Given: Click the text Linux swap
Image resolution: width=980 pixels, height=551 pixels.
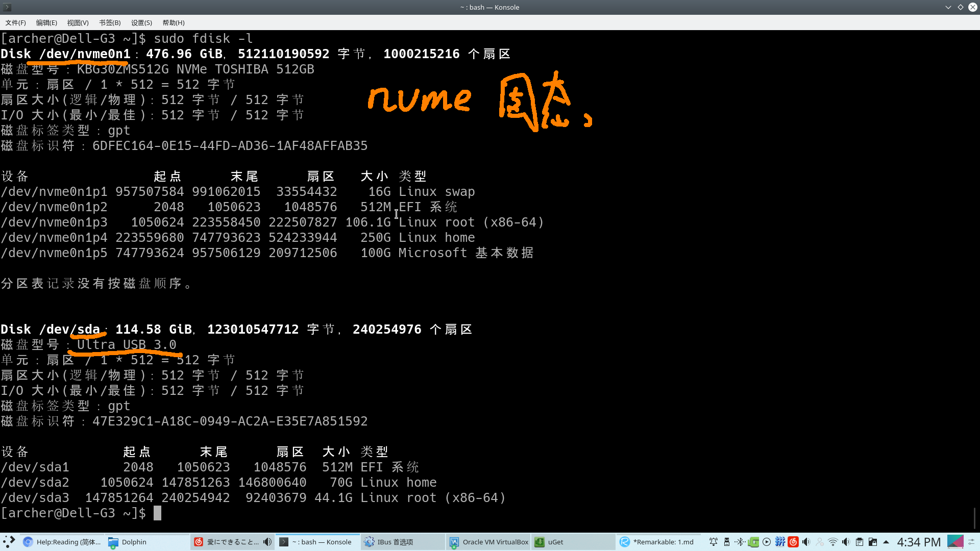Looking at the screenshot, I should click(437, 192).
